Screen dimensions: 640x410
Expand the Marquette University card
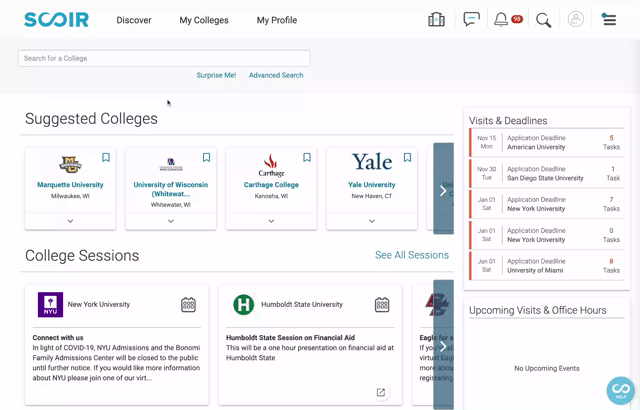click(x=70, y=221)
